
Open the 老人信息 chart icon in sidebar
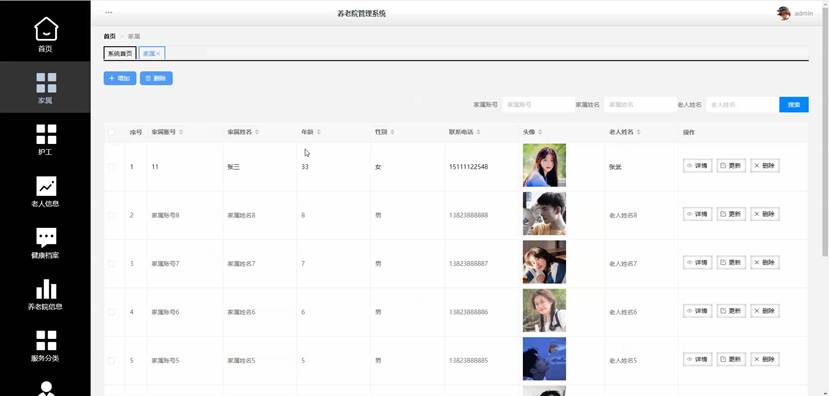46,186
